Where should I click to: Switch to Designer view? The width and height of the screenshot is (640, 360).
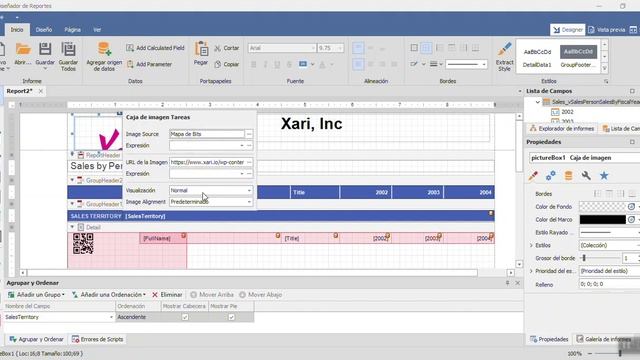568,30
